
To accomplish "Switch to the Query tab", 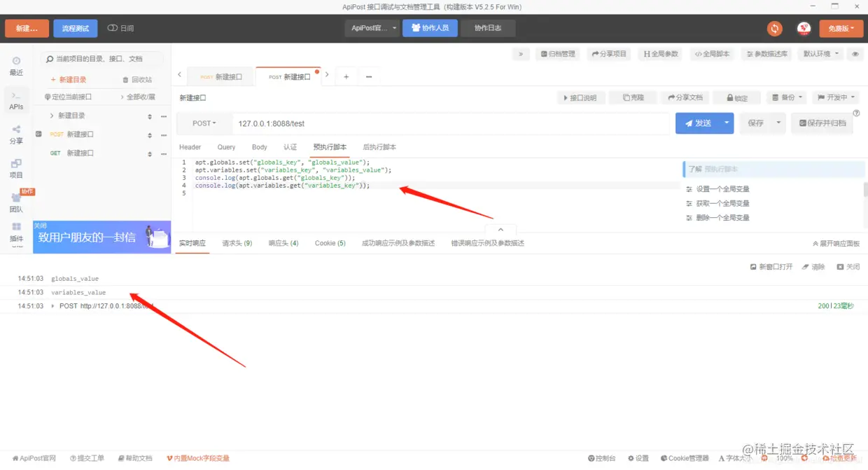I will pos(226,147).
